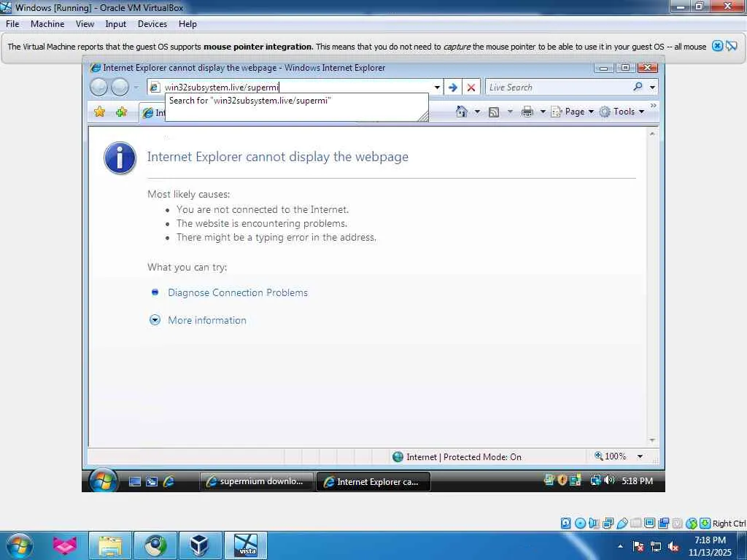Image resolution: width=747 pixels, height=560 pixels.
Task: Switch to supermium download taskbar window
Action: coord(256,481)
